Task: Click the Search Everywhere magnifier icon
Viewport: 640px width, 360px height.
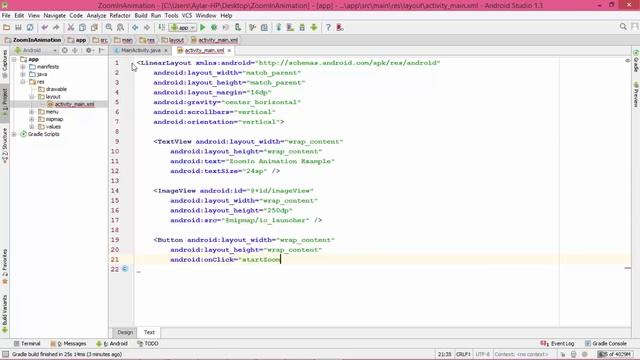Action: tap(623, 27)
